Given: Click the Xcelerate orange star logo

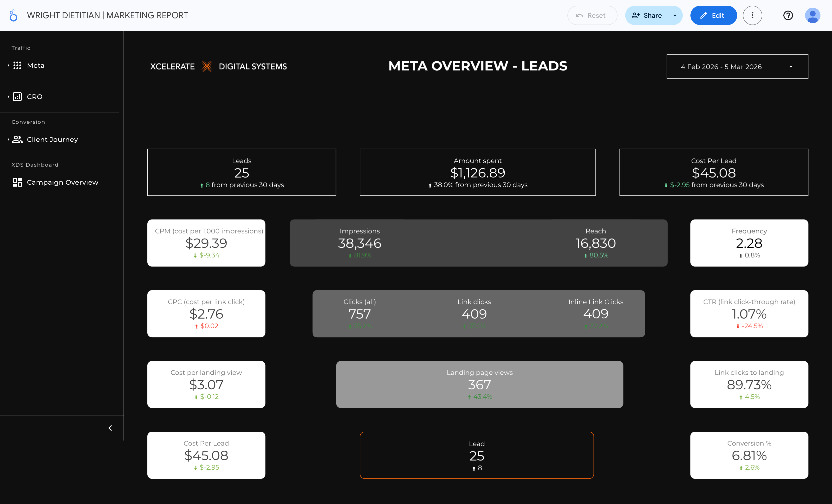Looking at the screenshot, I should tap(207, 66).
